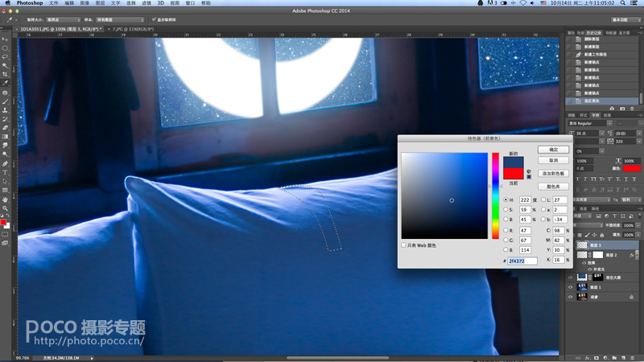Click the hex color field 2f4372
The image size is (644, 362).
(522, 261)
